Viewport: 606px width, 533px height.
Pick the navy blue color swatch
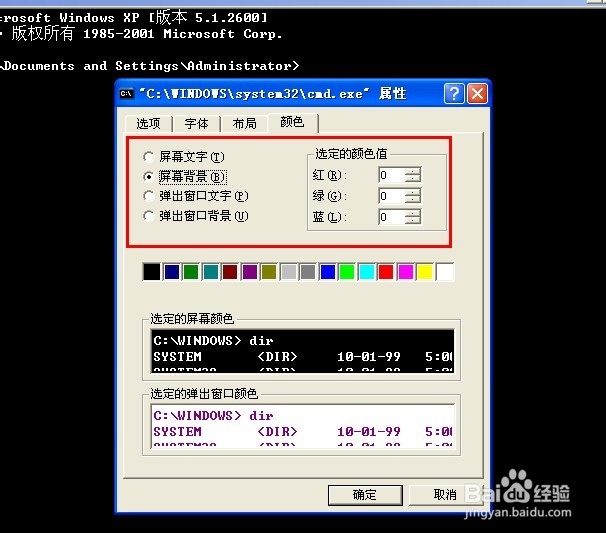click(172, 272)
